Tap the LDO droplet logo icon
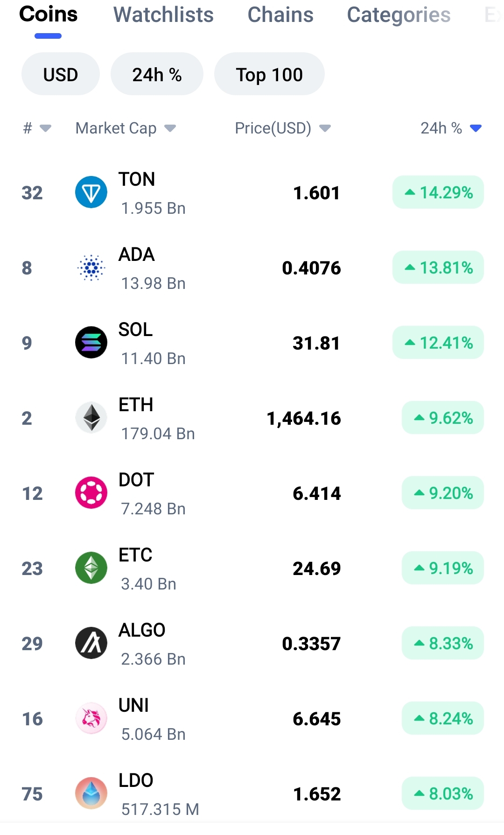 pyautogui.click(x=91, y=793)
